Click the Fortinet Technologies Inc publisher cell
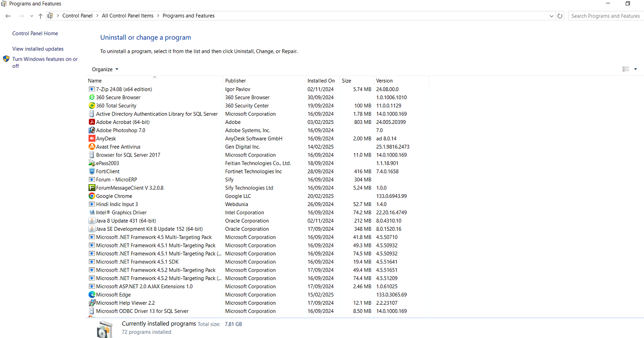Image resolution: width=644 pixels, height=338 pixels. pyautogui.click(x=254, y=171)
